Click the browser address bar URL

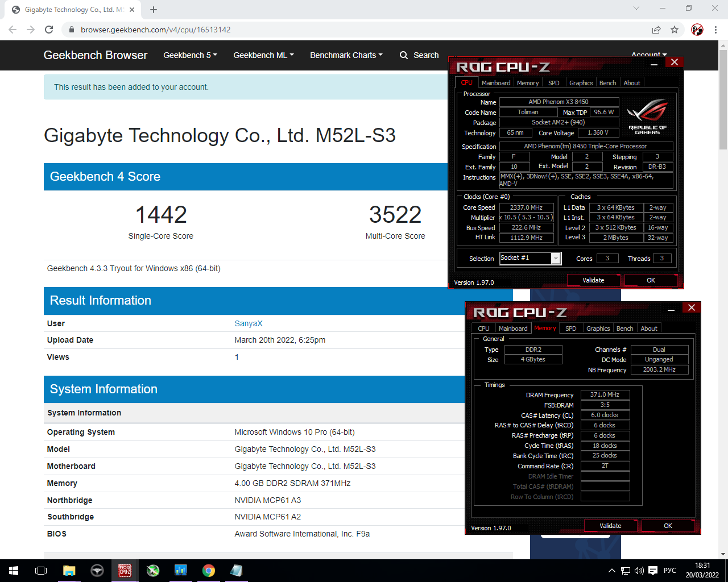[155, 30]
